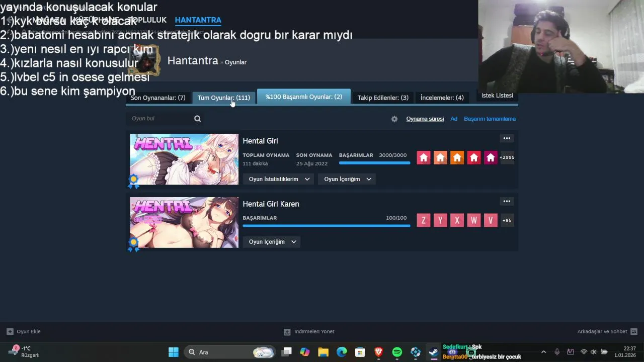This screenshot has width=644, height=362.
Task: Expand Oyun İçeriğim dropdown for Hentai Girl Karen
Action: click(272, 242)
